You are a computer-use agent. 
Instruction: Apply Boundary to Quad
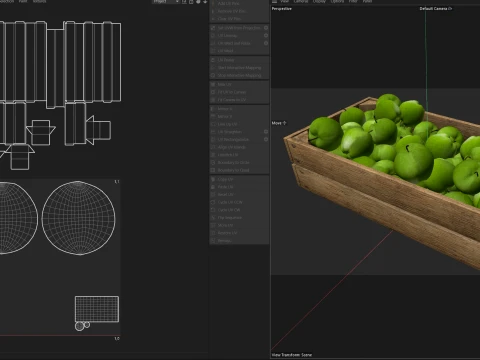[239, 170]
